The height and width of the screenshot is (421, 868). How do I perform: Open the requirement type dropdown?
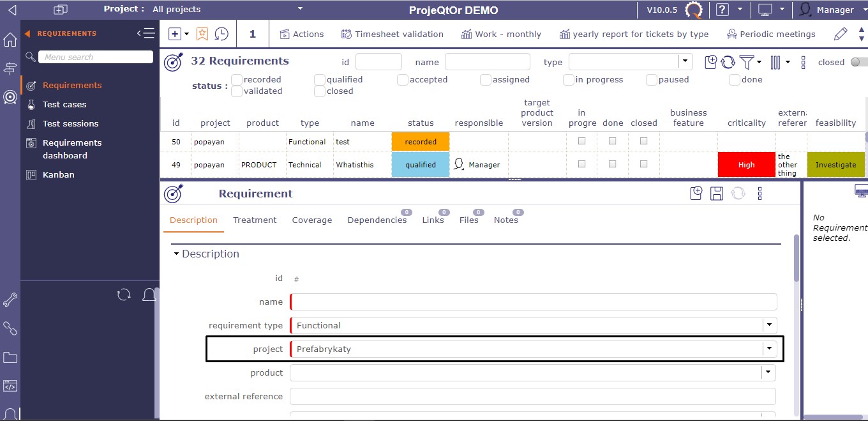pyautogui.click(x=770, y=325)
